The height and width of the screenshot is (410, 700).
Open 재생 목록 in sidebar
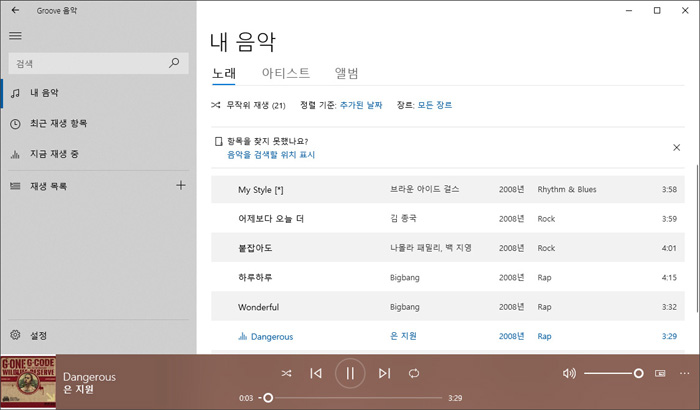(87, 186)
